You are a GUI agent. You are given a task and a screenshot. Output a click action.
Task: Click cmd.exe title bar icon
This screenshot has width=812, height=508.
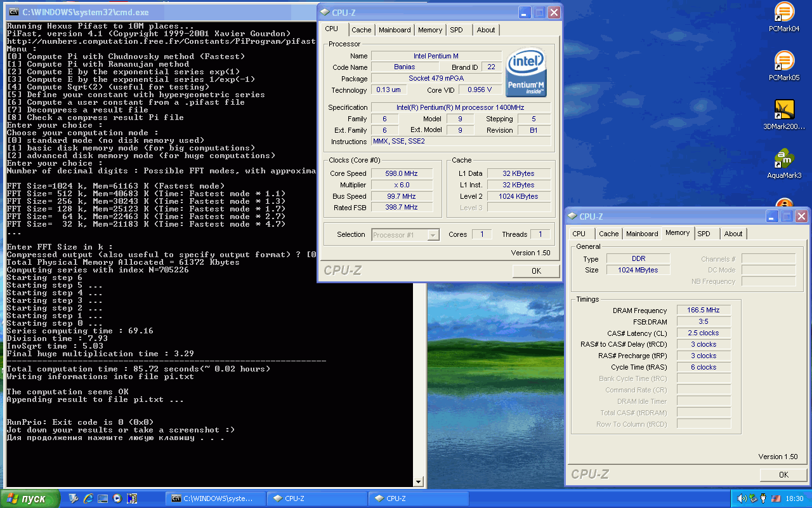coord(14,11)
